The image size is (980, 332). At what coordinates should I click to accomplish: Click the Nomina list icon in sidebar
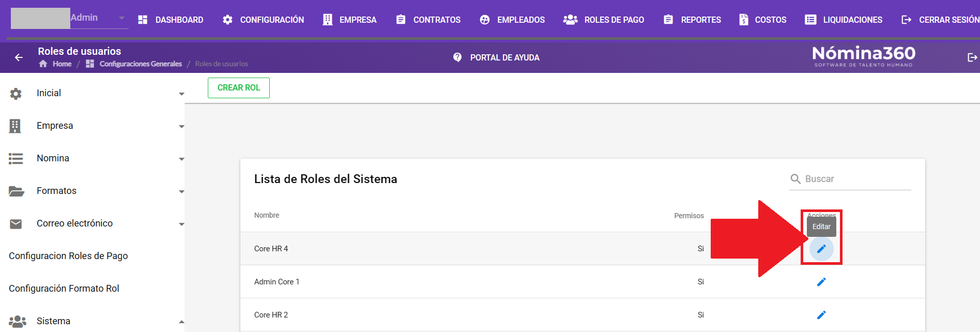16,158
